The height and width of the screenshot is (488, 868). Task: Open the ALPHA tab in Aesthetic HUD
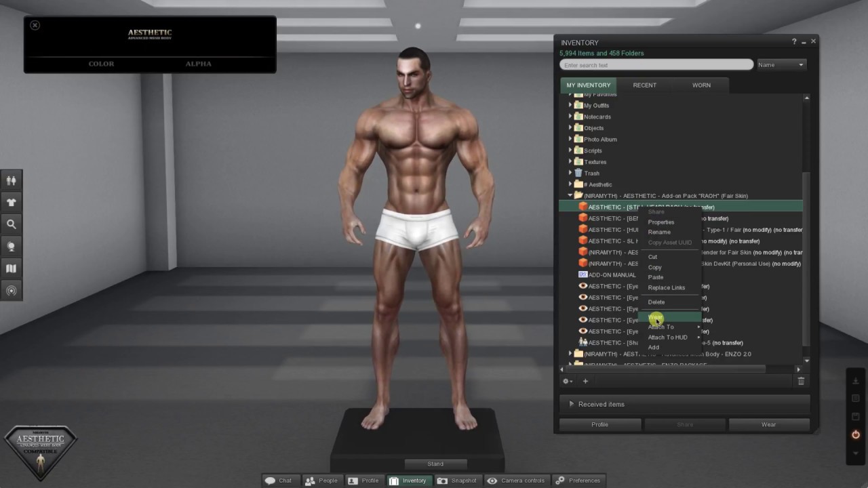(x=199, y=64)
